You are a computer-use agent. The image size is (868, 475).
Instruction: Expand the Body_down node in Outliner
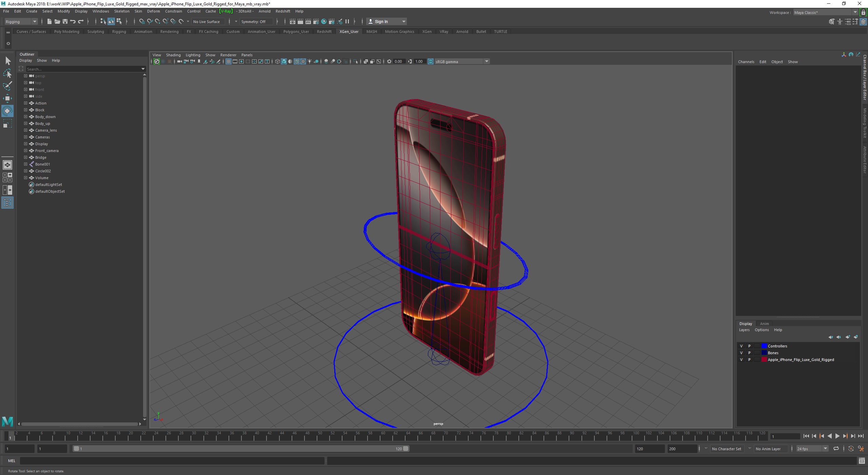click(x=25, y=117)
